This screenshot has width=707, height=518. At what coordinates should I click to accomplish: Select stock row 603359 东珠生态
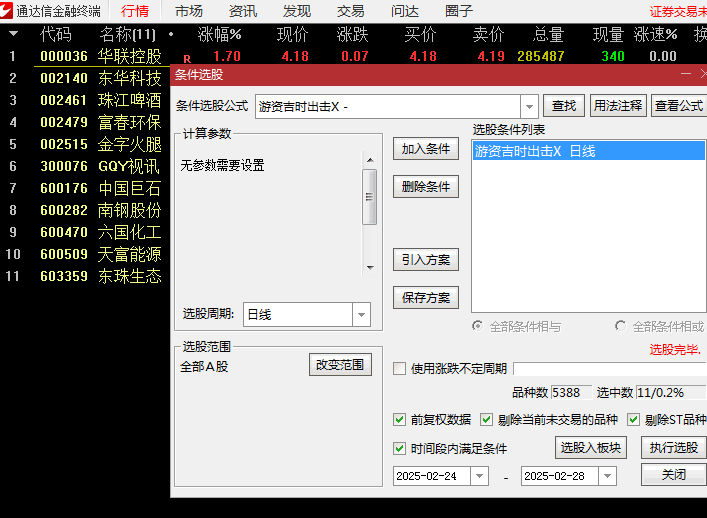coord(85,276)
